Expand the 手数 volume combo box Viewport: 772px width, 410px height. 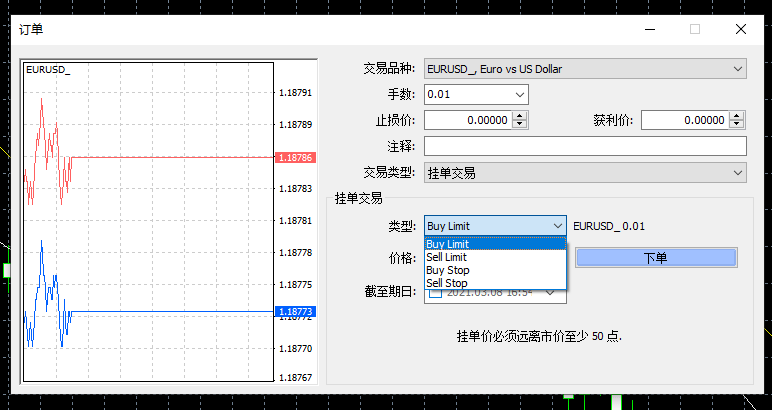520,95
